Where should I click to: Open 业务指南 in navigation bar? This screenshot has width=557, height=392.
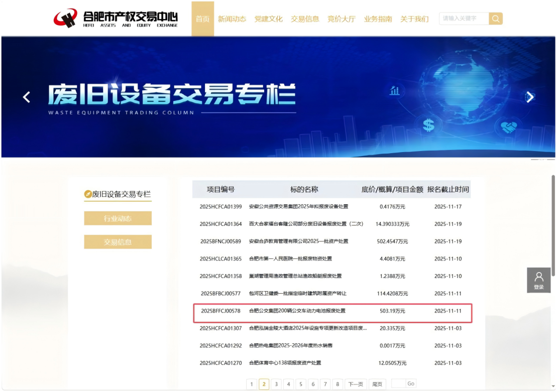pos(378,19)
